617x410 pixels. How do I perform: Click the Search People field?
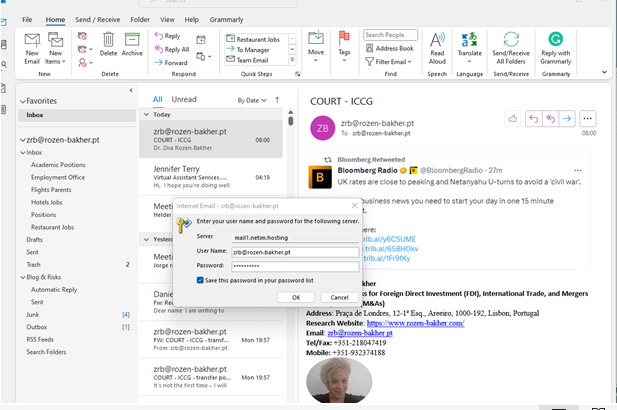[390, 35]
